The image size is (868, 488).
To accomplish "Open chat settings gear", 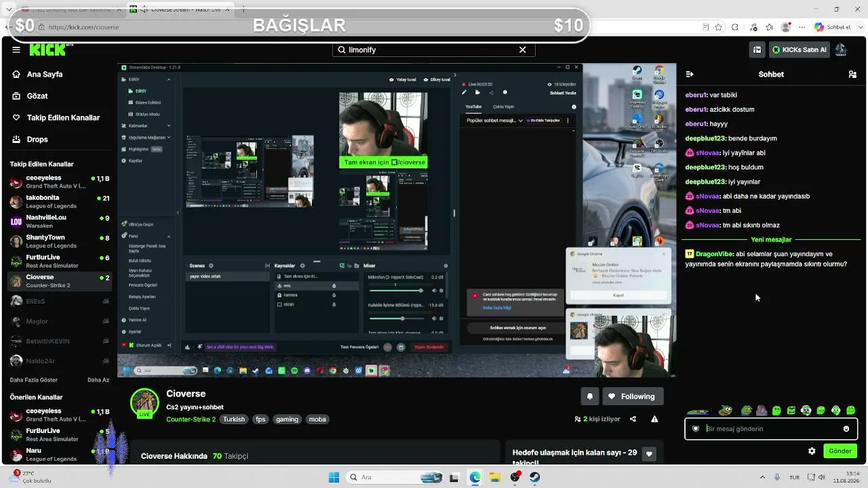I will click(x=812, y=451).
